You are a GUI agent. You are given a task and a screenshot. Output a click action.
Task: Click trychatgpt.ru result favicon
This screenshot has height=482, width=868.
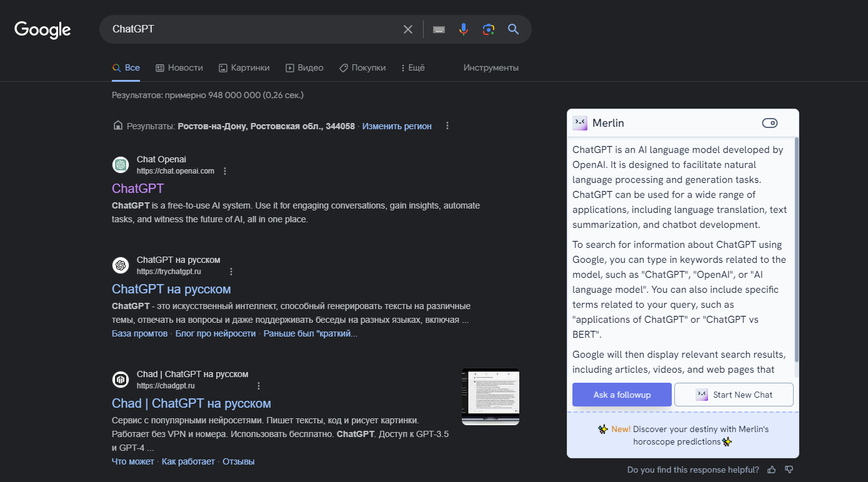(x=121, y=265)
